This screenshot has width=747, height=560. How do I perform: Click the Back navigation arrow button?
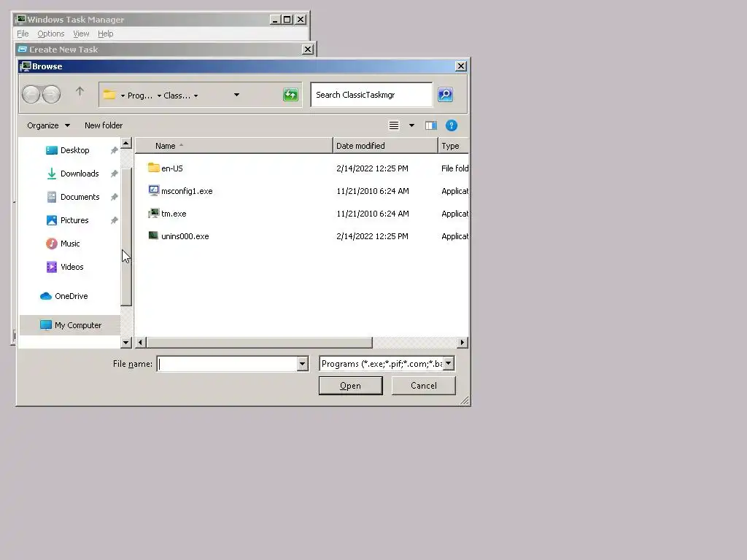click(31, 94)
